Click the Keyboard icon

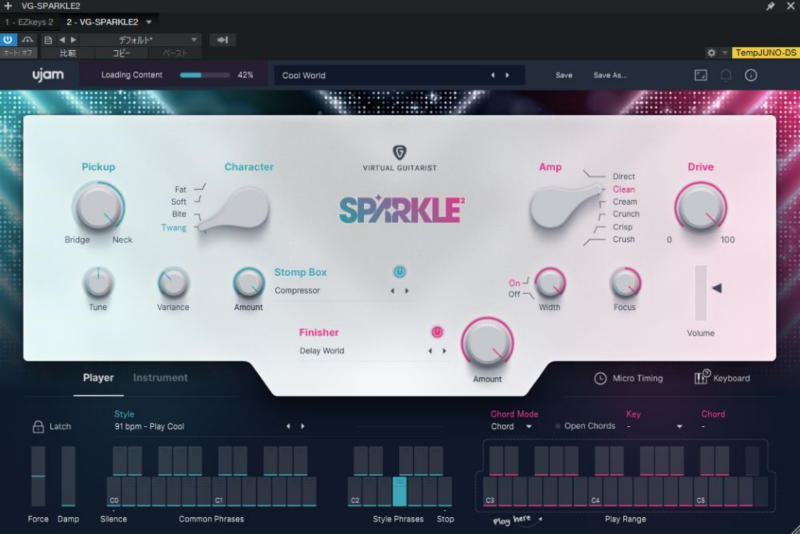[701, 378]
